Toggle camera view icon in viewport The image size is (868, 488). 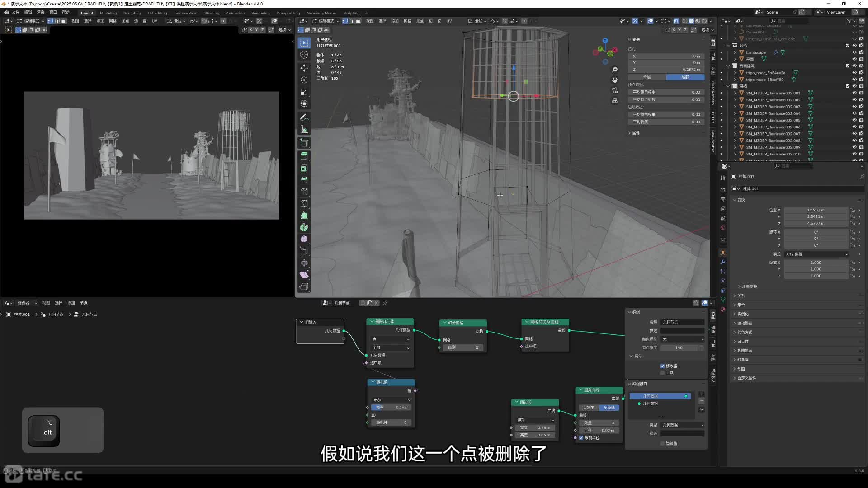[x=615, y=90]
